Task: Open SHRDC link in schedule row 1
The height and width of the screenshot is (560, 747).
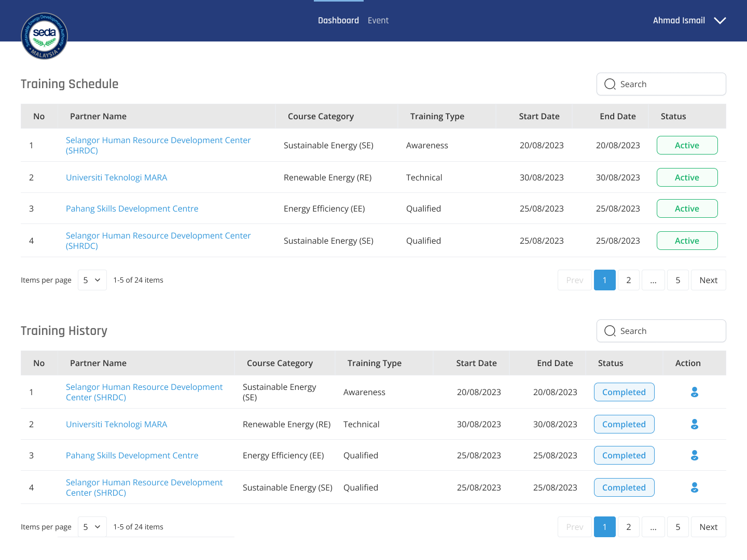Action: point(158,145)
